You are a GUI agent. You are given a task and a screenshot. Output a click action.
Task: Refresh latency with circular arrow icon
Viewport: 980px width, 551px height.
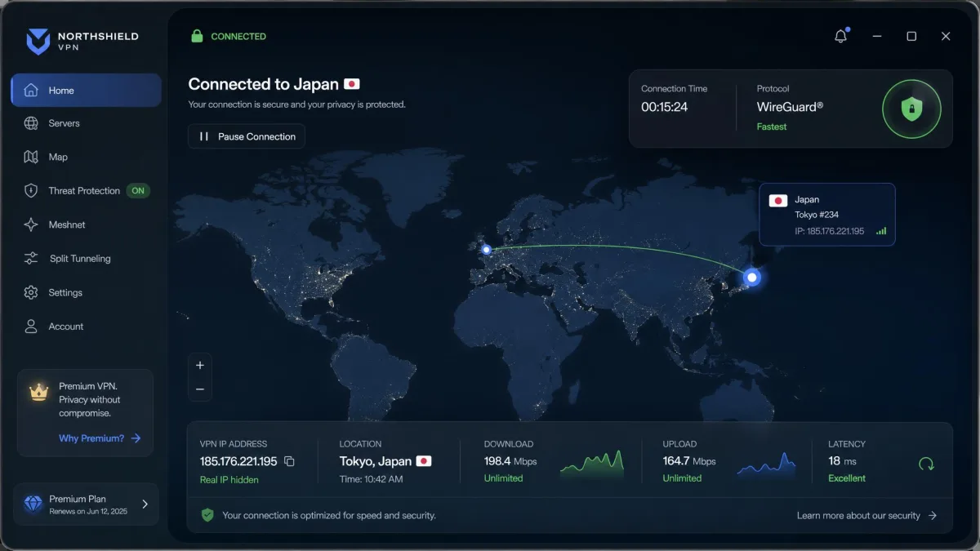[926, 464]
